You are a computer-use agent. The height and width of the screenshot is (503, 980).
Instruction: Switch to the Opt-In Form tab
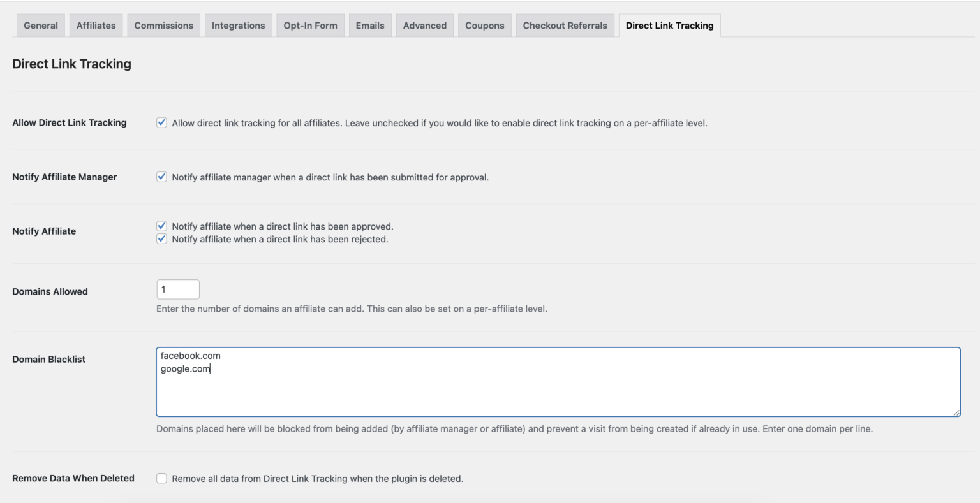[311, 25]
